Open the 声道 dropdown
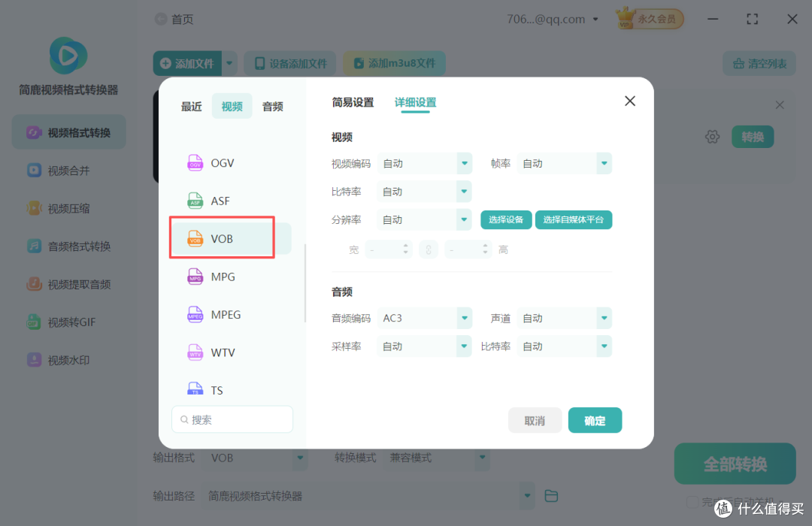The width and height of the screenshot is (812, 526). click(x=565, y=318)
